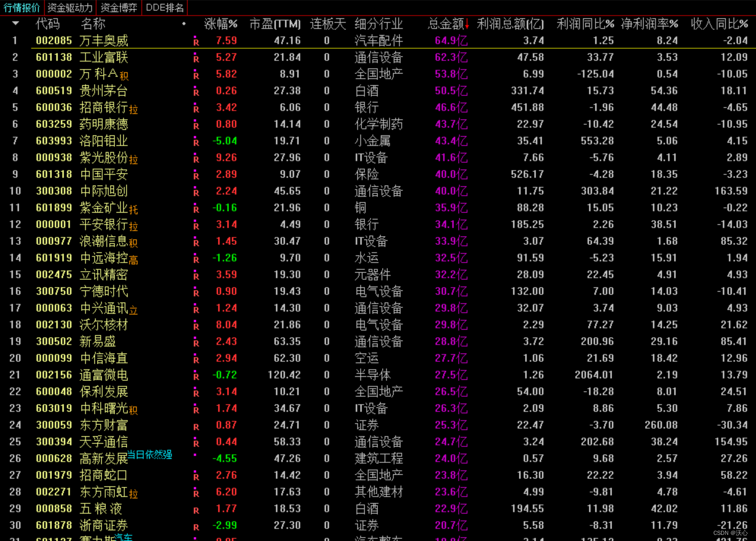Click the 当日依然强 label by 高新发展

tap(149, 454)
